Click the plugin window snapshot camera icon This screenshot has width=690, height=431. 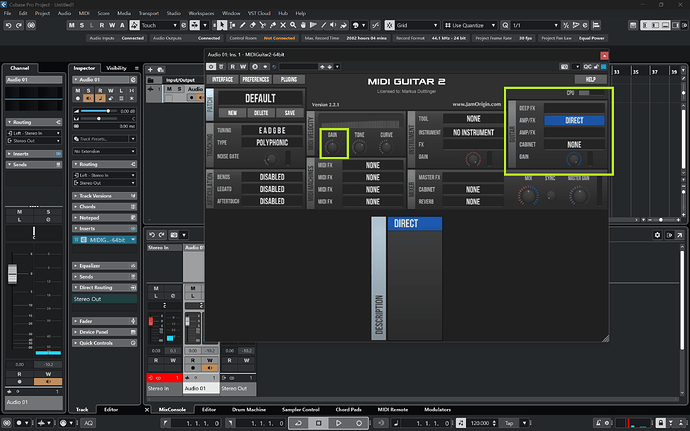564,67
